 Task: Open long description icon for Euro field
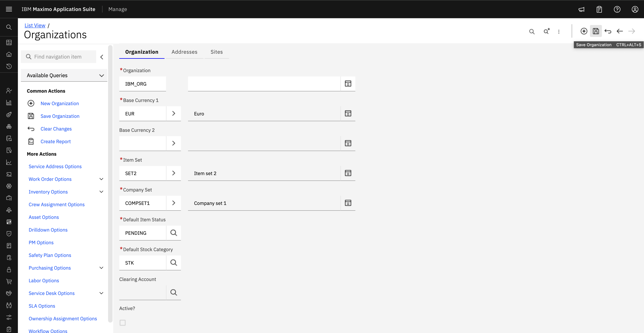[348, 113]
